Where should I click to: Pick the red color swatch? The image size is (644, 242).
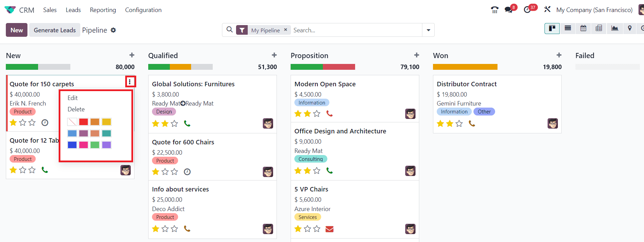83,122
